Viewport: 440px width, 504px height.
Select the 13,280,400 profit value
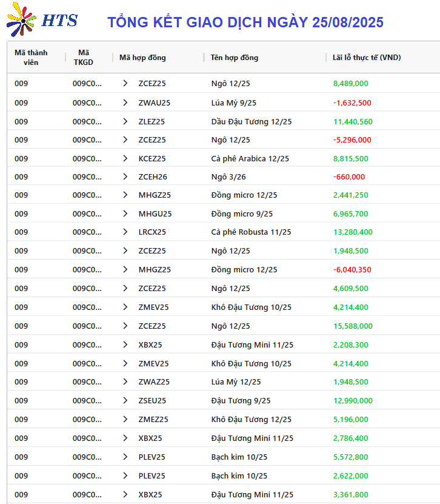click(x=353, y=232)
